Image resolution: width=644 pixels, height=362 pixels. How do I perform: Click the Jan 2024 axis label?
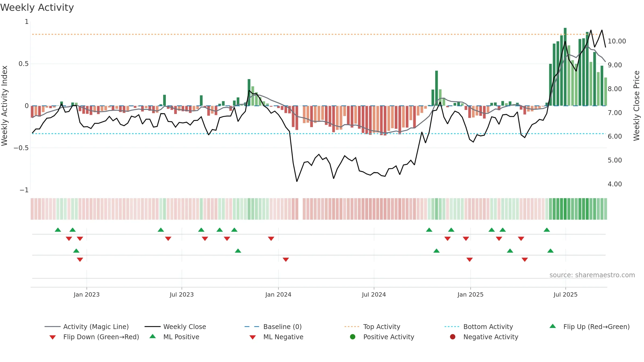pos(278,294)
